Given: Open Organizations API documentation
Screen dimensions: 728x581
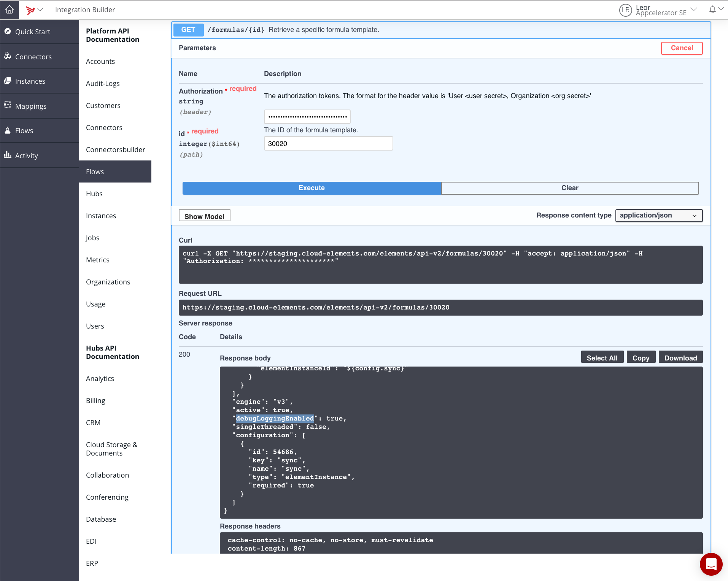Looking at the screenshot, I should (x=108, y=282).
